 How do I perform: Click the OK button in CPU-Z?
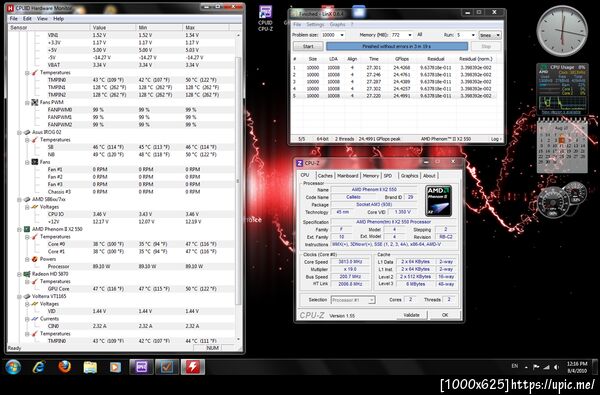[445, 315]
